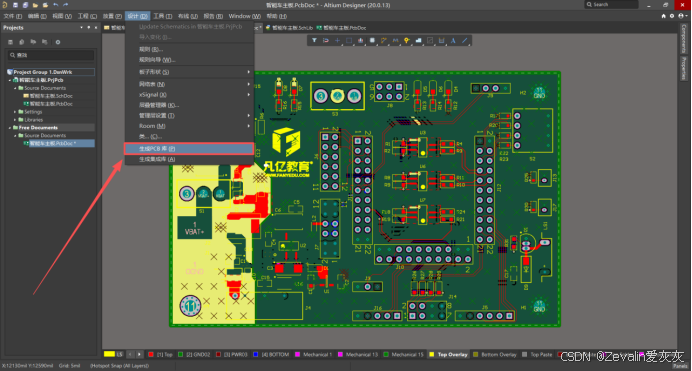Expand the Libraries folder in tree
Screen dimensions: 692x371
pos(15,120)
